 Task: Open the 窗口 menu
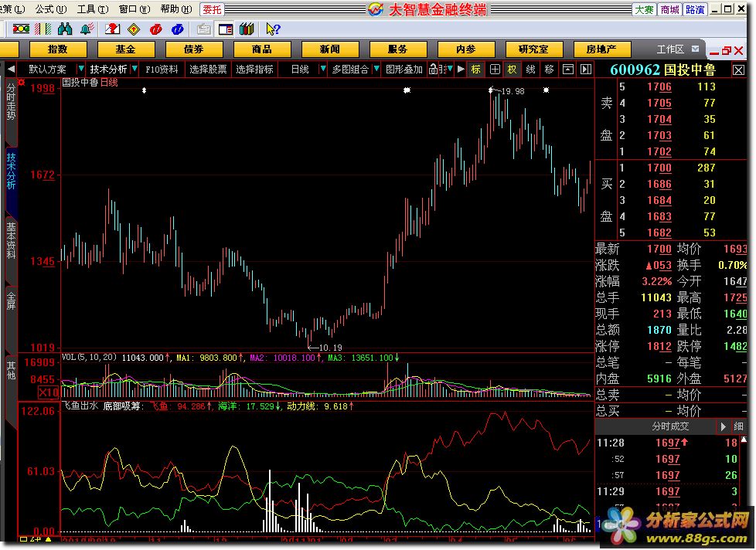[135, 9]
